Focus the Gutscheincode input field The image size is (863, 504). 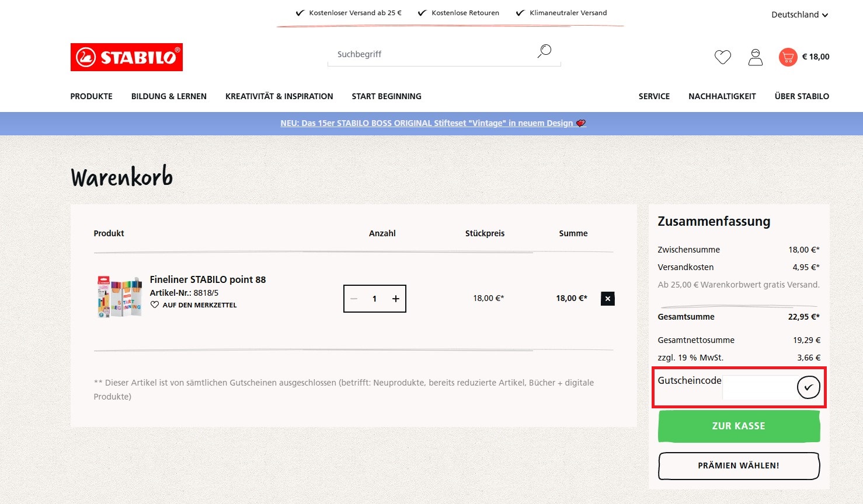point(759,387)
